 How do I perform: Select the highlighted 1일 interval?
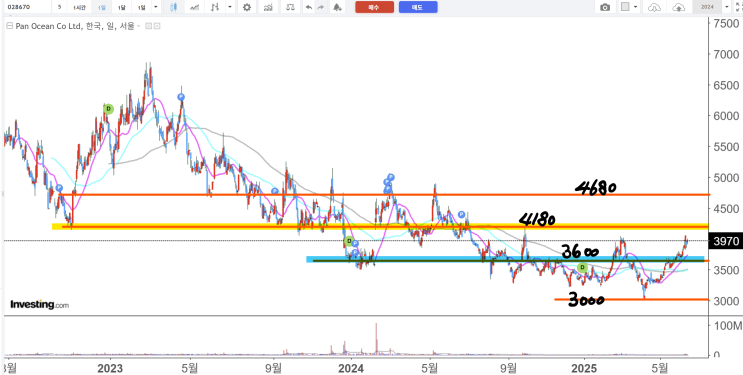point(101,7)
